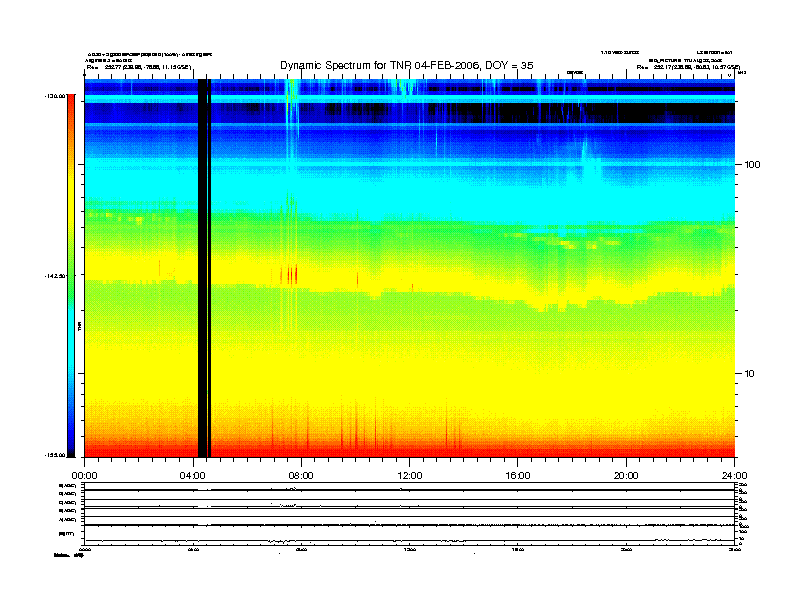
Task: Click the 20:00 time axis label
Action: 626,476
